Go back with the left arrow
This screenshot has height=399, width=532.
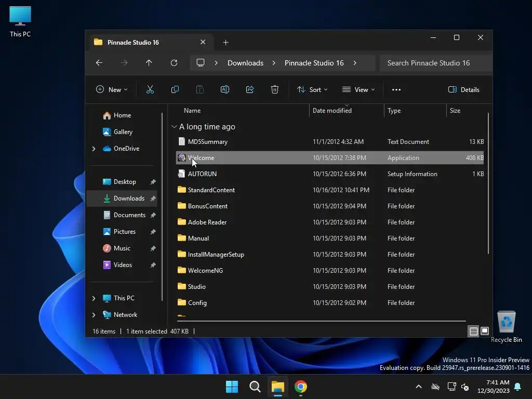click(x=99, y=63)
